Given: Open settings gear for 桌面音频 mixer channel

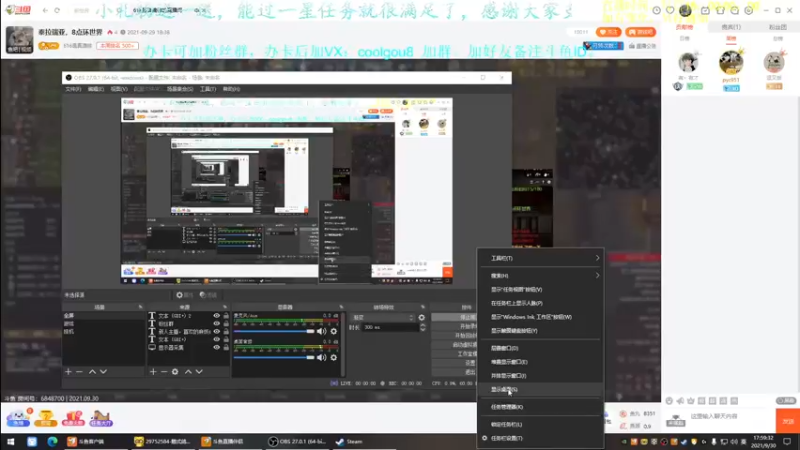Looking at the screenshot, I should (334, 358).
